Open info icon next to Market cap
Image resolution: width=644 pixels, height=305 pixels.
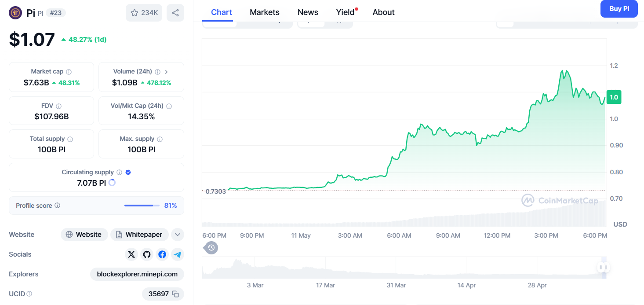pyautogui.click(x=69, y=72)
